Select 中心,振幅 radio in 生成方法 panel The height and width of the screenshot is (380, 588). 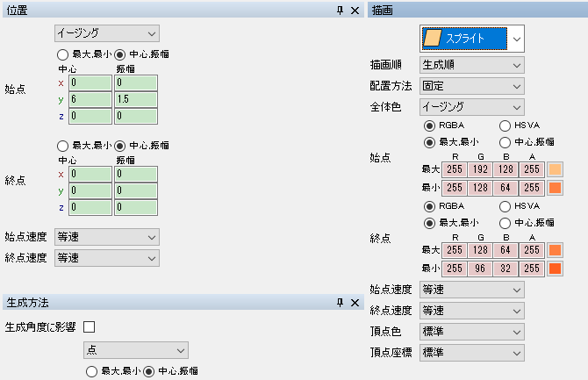149,372
